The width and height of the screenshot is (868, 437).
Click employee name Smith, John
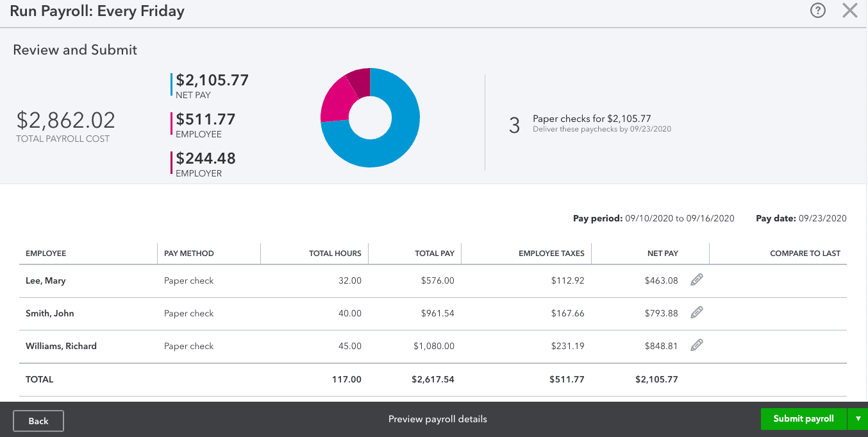click(50, 313)
